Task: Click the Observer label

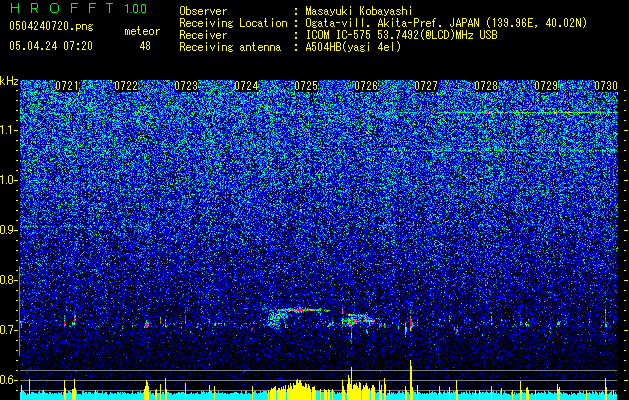Action: tap(203, 11)
